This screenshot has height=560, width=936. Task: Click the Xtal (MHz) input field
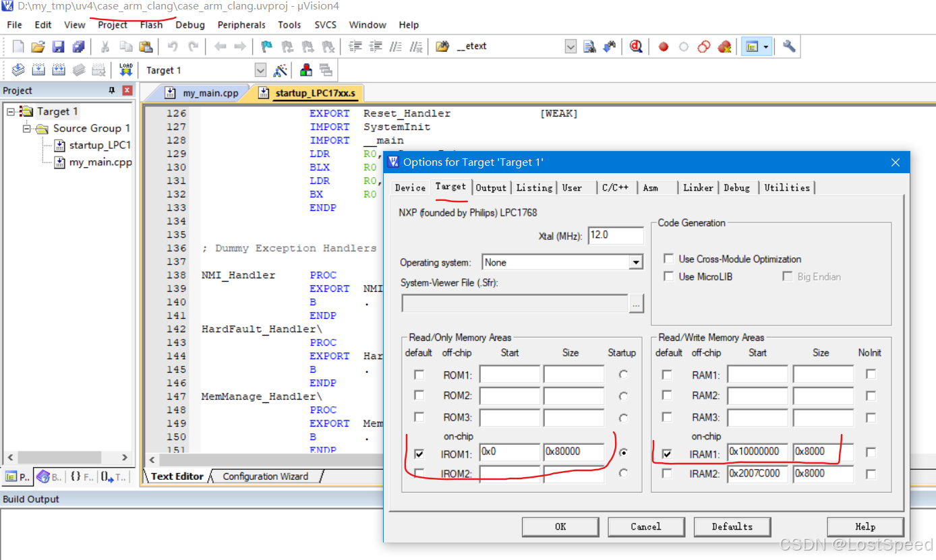(x=616, y=235)
